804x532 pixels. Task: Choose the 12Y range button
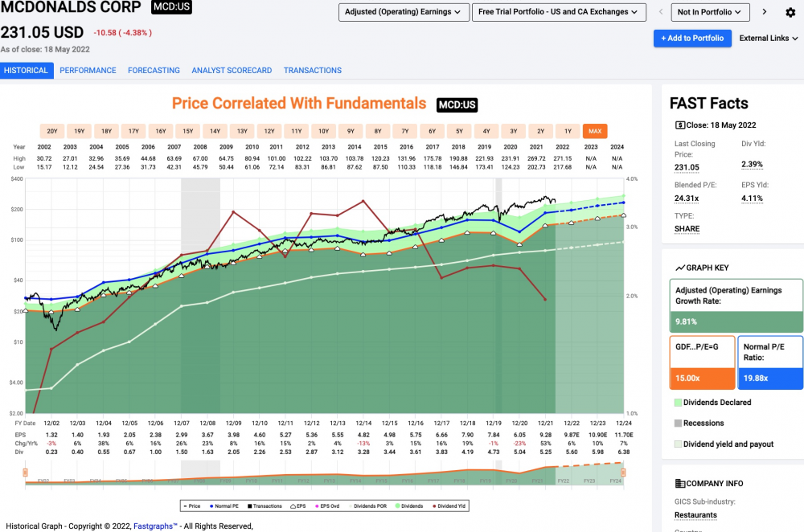pyautogui.click(x=269, y=131)
